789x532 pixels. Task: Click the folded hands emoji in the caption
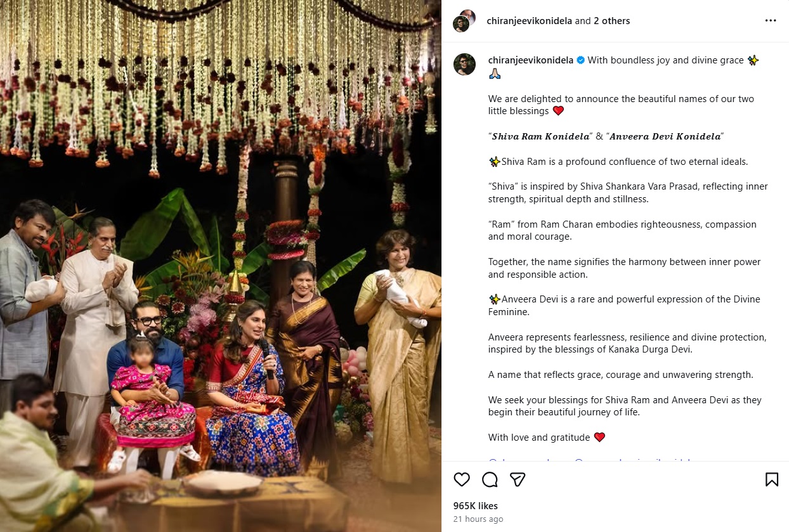(495, 74)
